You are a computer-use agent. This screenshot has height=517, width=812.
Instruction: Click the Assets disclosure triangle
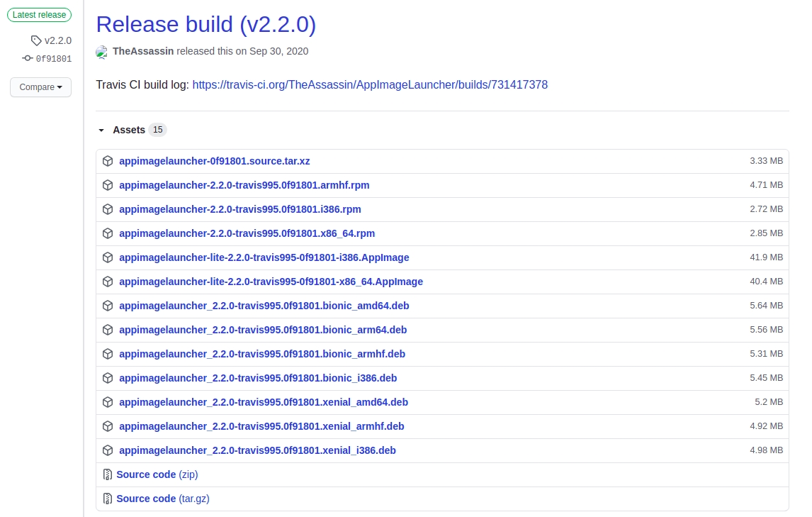click(x=101, y=130)
